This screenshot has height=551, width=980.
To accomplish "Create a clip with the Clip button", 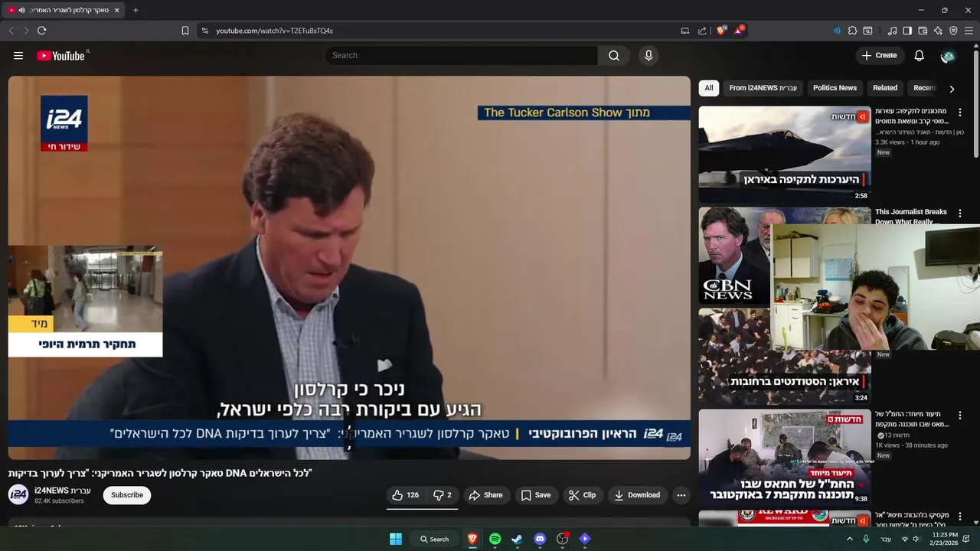I will point(582,495).
